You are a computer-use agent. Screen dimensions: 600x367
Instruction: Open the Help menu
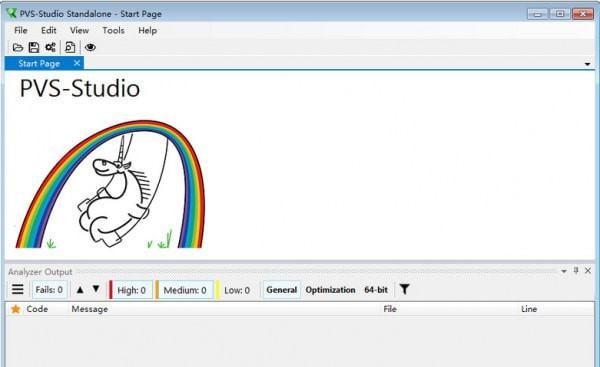[147, 30]
